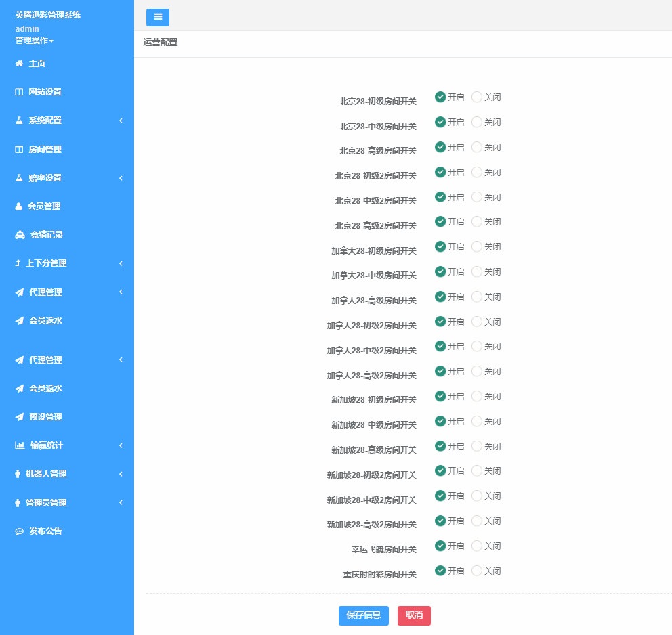The image size is (672, 635).
Task: Expand the 系统配置 submenu chevron
Action: click(121, 121)
